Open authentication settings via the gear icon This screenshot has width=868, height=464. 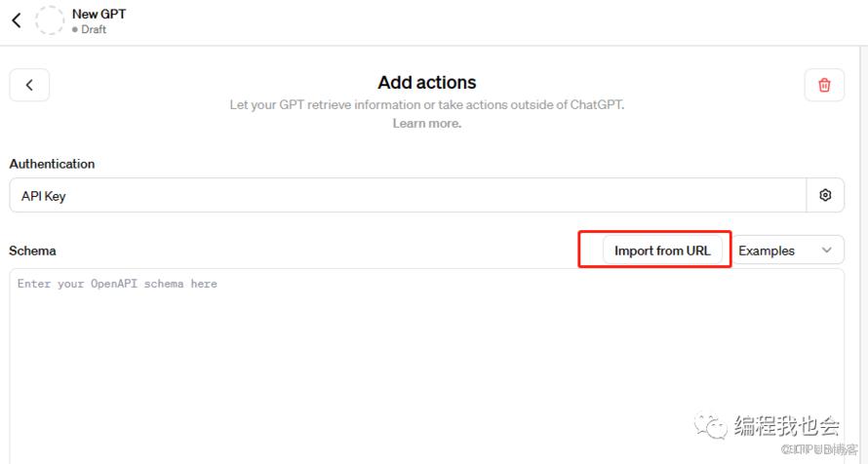pyautogui.click(x=825, y=195)
